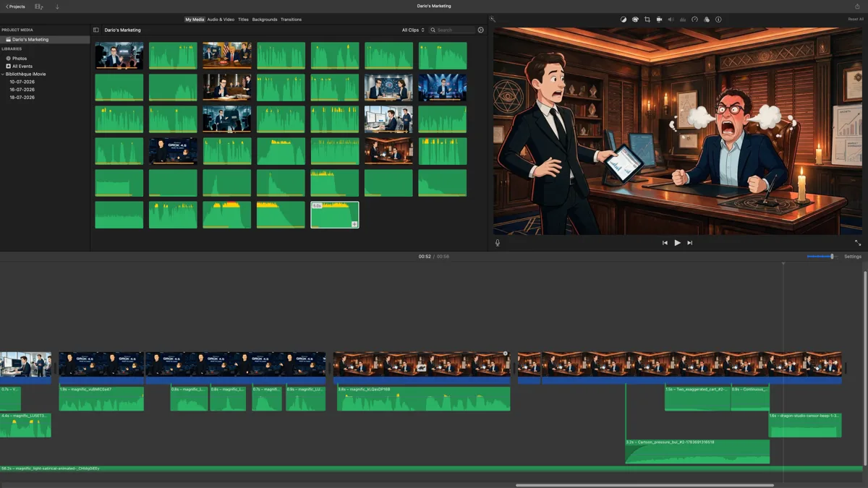The width and height of the screenshot is (868, 488).
Task: Open the Color Correction palette tool
Action: (635, 20)
